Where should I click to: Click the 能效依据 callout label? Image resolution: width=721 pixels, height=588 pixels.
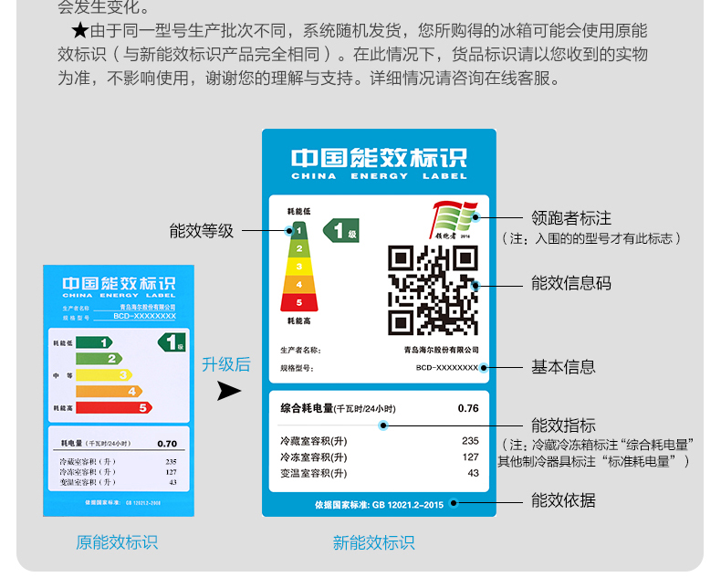click(x=563, y=500)
